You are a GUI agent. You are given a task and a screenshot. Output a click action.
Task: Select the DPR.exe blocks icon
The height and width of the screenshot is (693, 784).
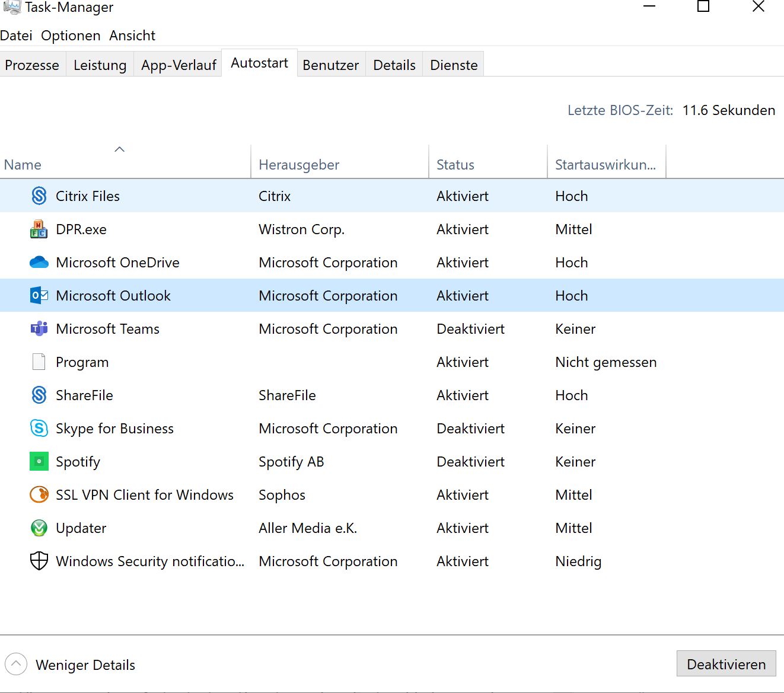(39, 229)
